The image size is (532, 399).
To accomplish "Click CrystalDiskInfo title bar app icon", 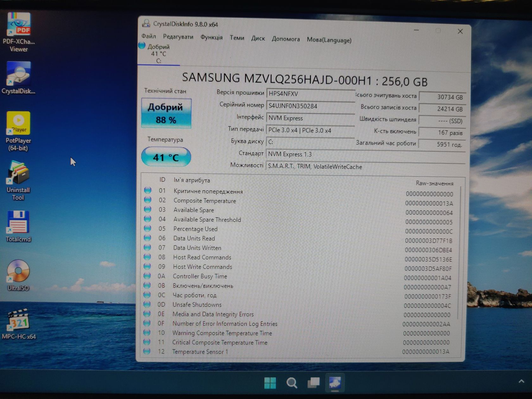I will [x=146, y=23].
